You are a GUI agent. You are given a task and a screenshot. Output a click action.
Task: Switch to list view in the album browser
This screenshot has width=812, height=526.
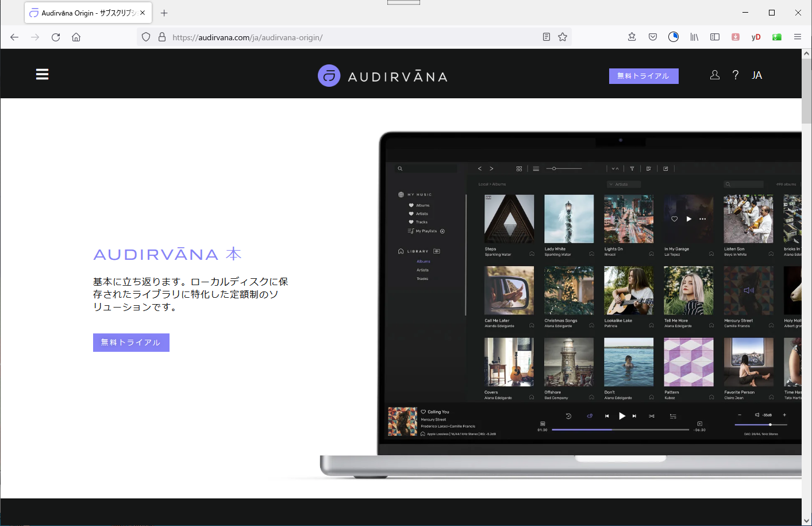coord(536,168)
